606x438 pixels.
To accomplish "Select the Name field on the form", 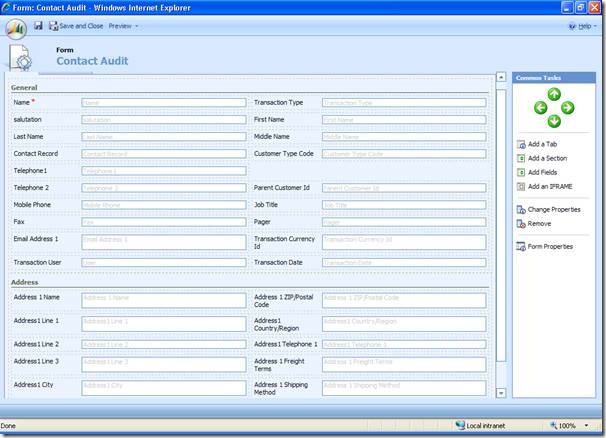I will 163,102.
